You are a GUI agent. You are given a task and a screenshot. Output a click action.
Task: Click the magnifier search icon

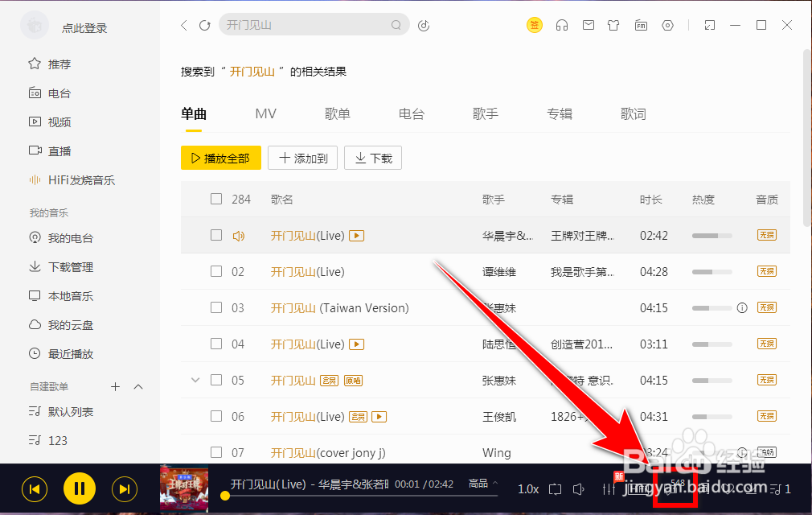point(396,25)
